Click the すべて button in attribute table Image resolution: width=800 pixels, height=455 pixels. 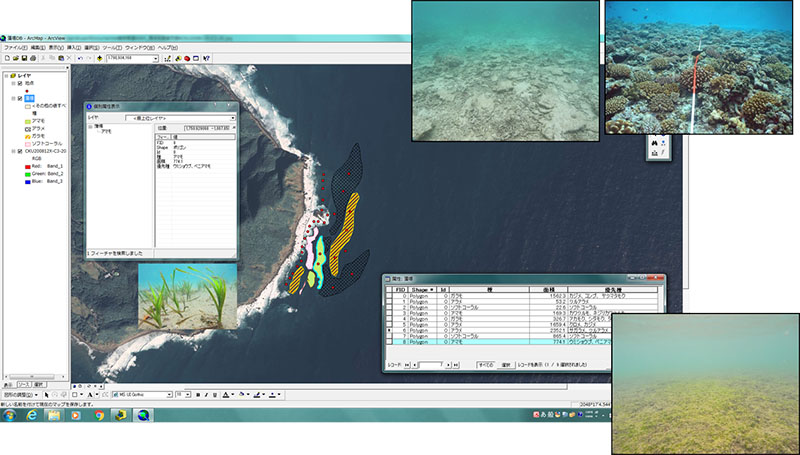point(485,365)
